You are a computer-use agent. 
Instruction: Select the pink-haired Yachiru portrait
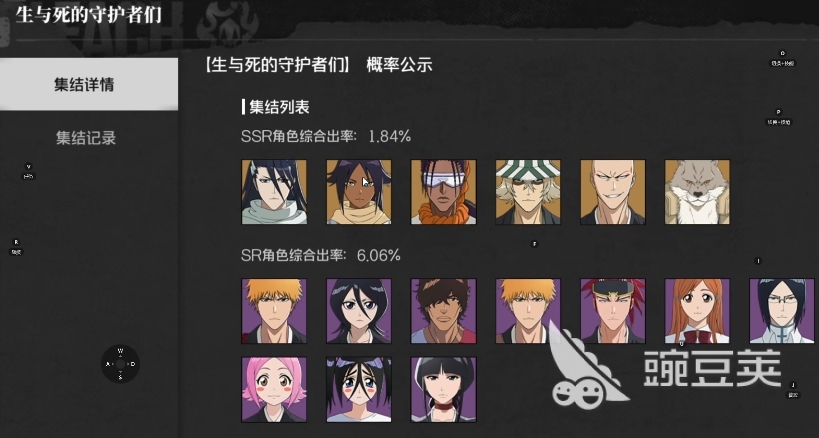click(274, 389)
